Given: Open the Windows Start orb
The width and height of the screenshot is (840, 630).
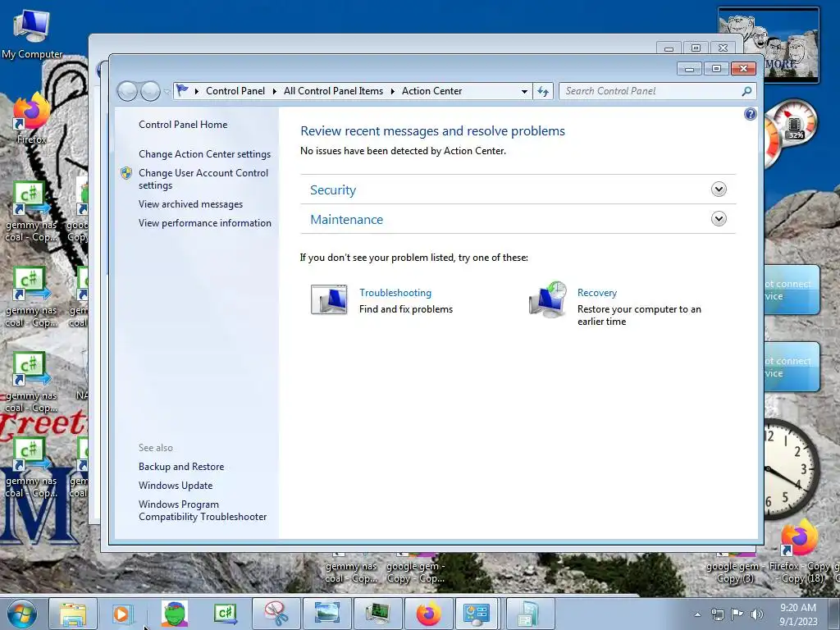Looking at the screenshot, I should point(21,614).
